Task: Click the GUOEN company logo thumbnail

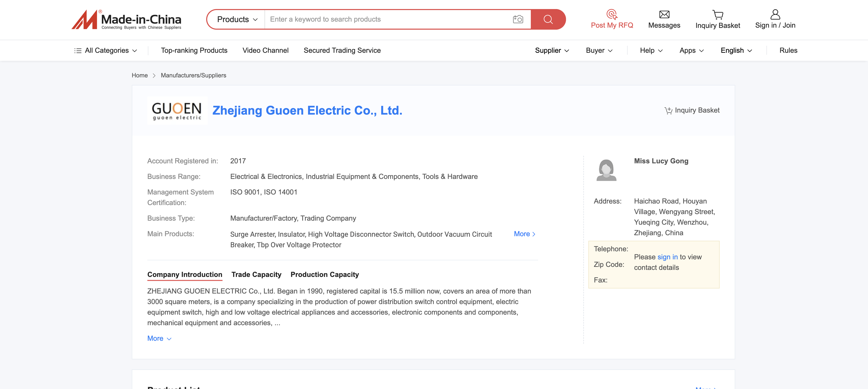Action: pyautogui.click(x=177, y=111)
